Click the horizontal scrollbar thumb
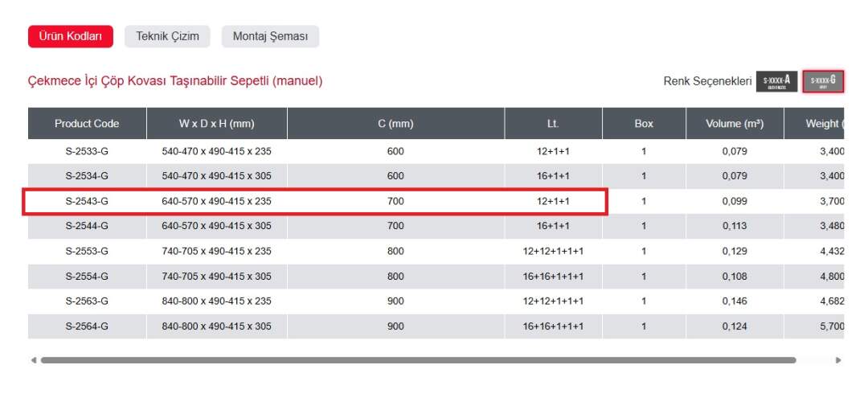This screenshot has height=414, width=868. (x=418, y=360)
